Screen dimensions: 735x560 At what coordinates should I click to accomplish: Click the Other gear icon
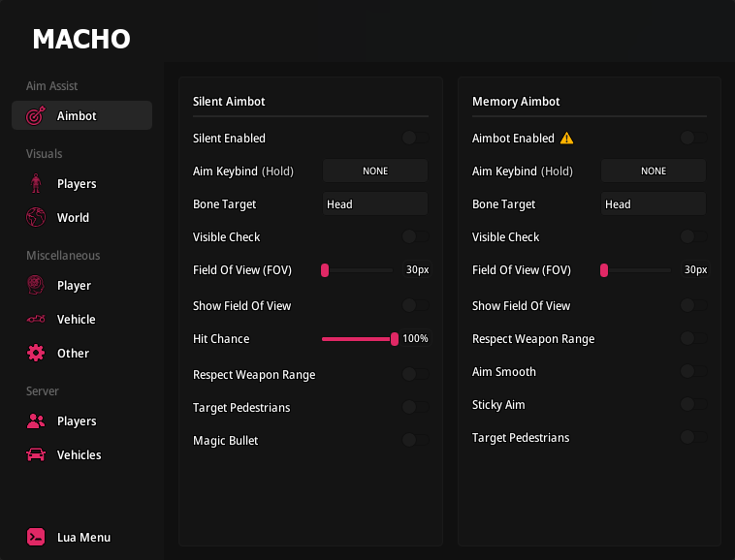pos(36,354)
